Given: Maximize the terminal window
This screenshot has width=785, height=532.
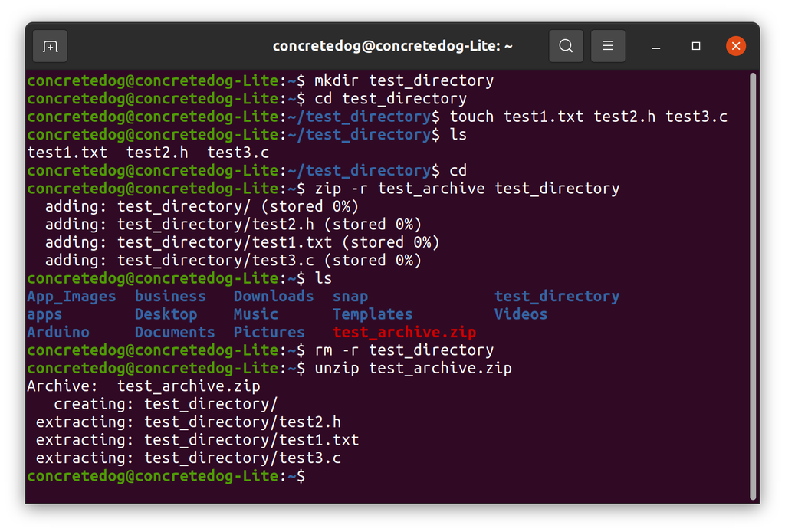Looking at the screenshot, I should 696,46.
